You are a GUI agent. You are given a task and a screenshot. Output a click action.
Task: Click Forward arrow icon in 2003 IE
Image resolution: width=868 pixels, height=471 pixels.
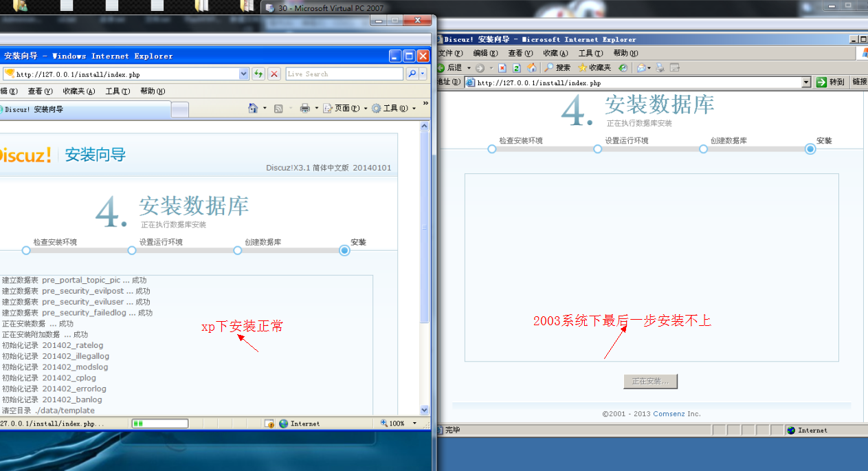(480, 68)
